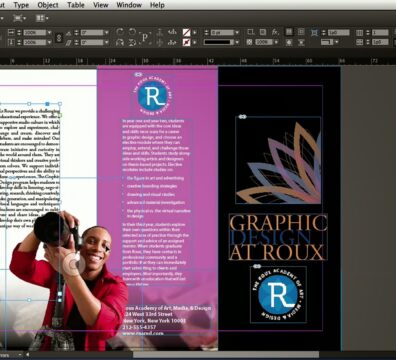
Task: Click the opacity percentage field
Action: 264,42
